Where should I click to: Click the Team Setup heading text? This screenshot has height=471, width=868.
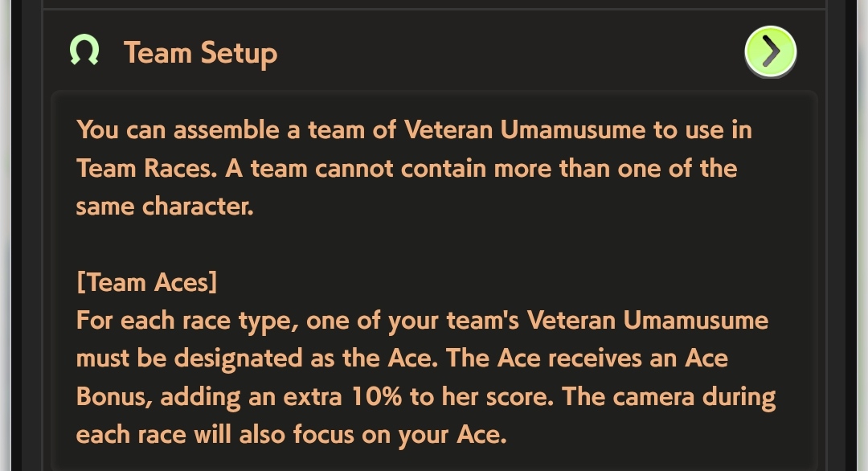200,53
